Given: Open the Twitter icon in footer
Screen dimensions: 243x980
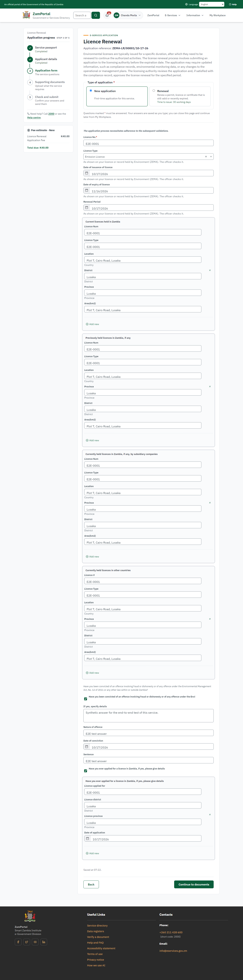Looking at the screenshot, I should 27,942.
